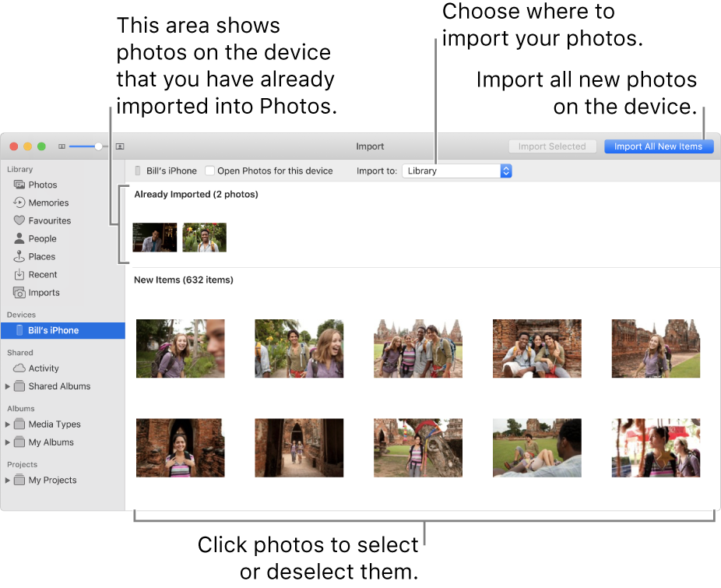Viewport: 721px width, 588px height.
Task: Toggle the split view icon in the toolbar
Action: pyautogui.click(x=119, y=146)
